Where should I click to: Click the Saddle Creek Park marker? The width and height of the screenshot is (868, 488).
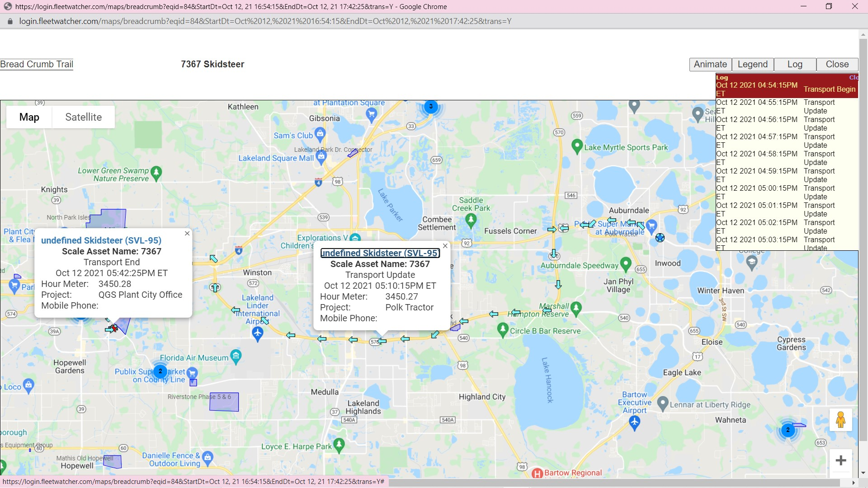click(x=471, y=221)
